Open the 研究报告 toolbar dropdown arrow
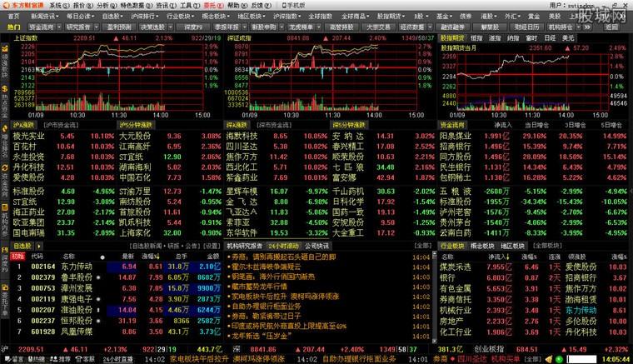The height and width of the screenshot is (364, 633). pos(96,27)
